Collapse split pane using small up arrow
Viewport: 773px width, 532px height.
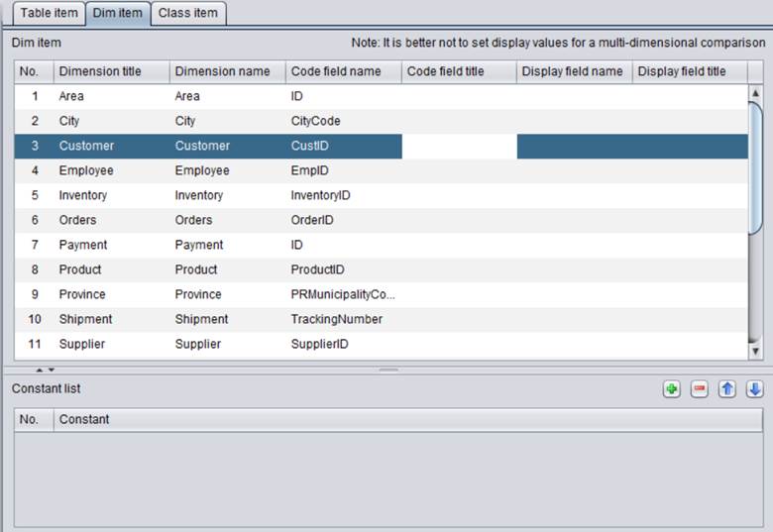[x=40, y=370]
